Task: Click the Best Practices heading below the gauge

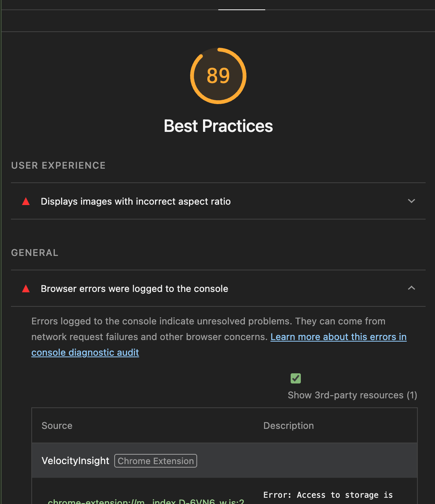Action: coord(218,126)
